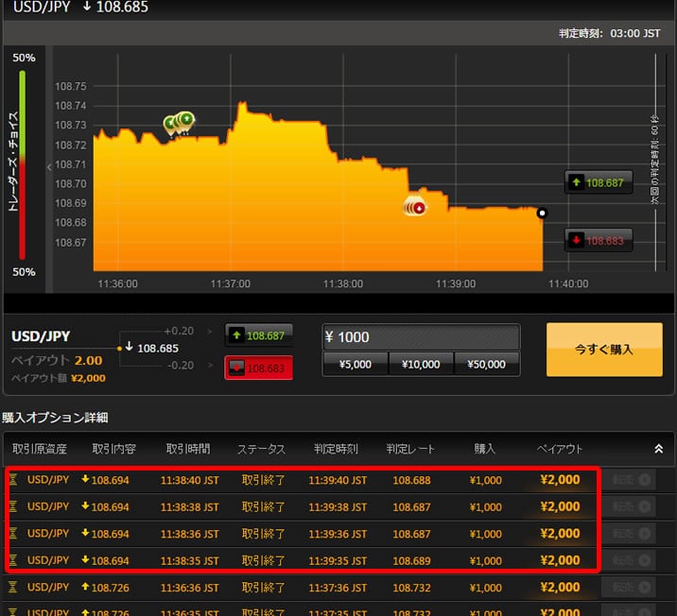The width and height of the screenshot is (677, 616).
Task: Select red down 108.683 option in order panel
Action: pyautogui.click(x=259, y=368)
